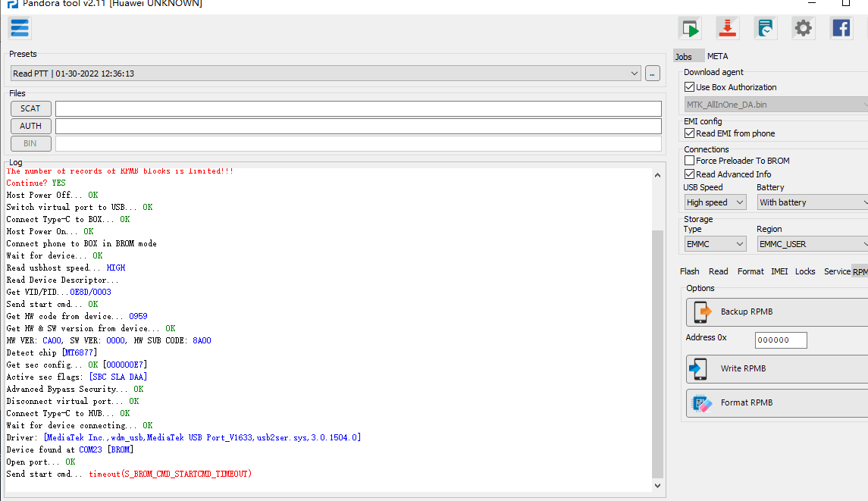Image resolution: width=868 pixels, height=501 pixels.
Task: Click the AUTH file button
Action: pyautogui.click(x=31, y=127)
